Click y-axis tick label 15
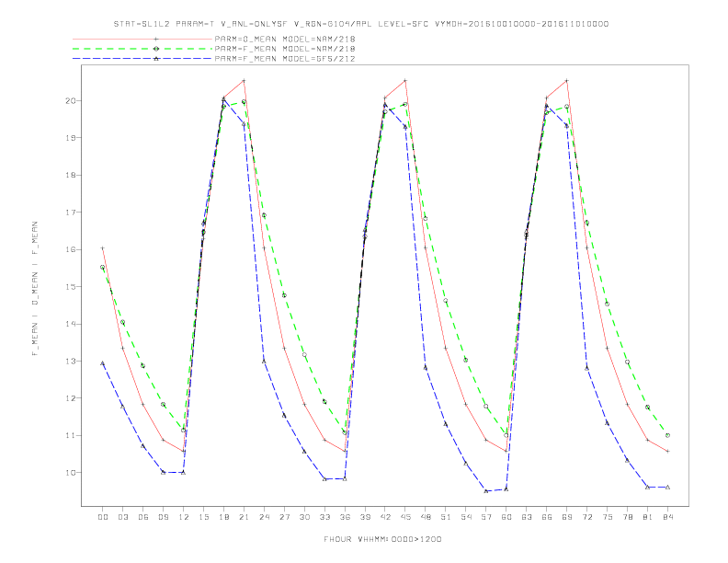The height and width of the screenshot is (563, 728). (71, 287)
